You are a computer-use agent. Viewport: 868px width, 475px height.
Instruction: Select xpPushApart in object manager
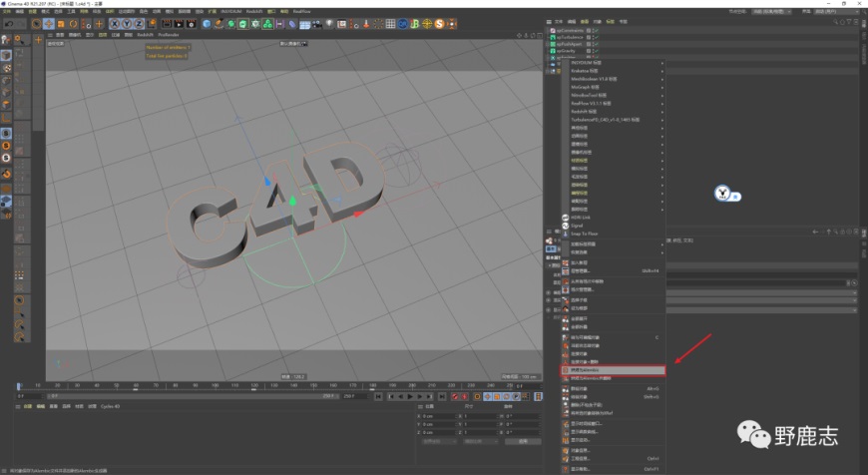click(x=569, y=44)
